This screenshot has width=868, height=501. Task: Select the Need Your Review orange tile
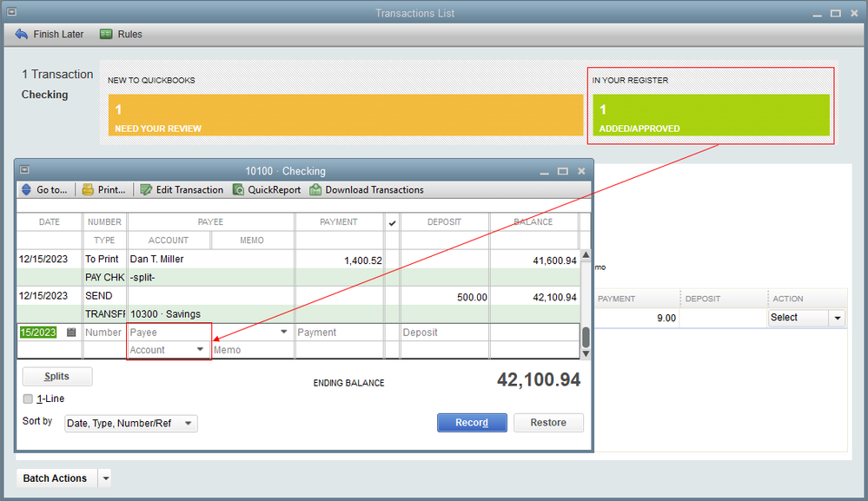click(346, 115)
